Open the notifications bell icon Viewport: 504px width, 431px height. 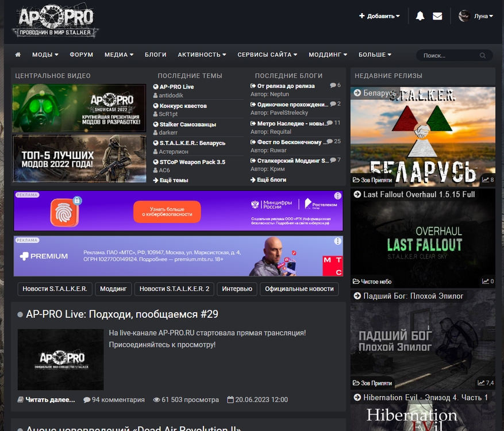(x=420, y=16)
